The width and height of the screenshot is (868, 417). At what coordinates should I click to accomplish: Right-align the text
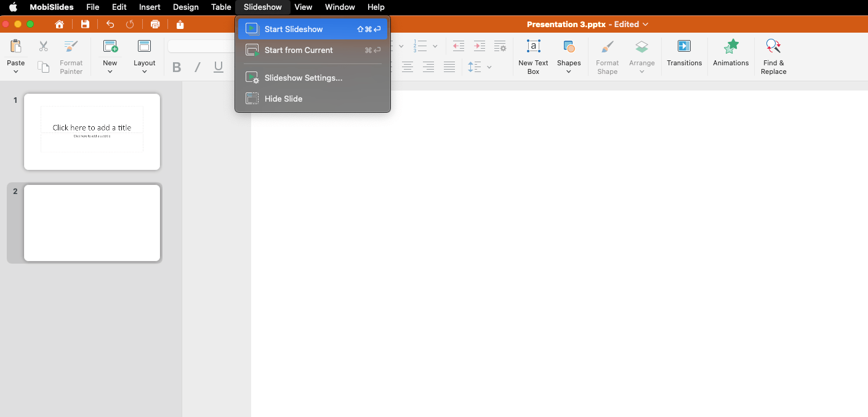click(x=428, y=67)
